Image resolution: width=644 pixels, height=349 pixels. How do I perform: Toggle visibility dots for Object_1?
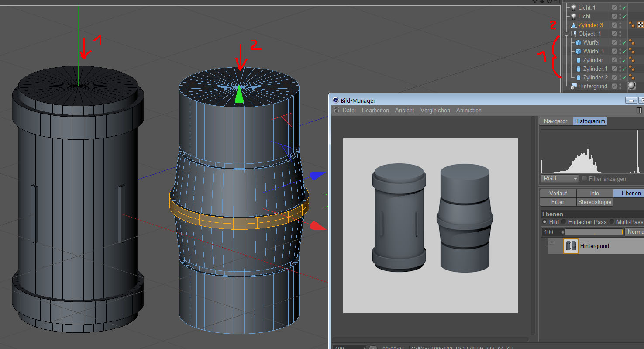(620, 34)
